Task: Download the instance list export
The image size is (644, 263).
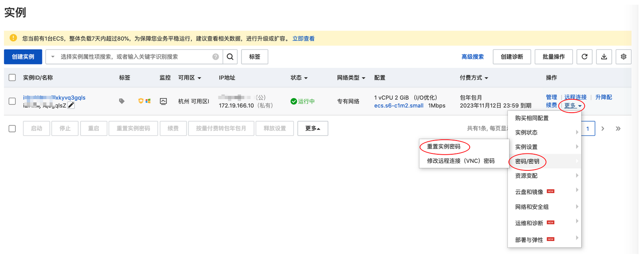Action: (604, 57)
